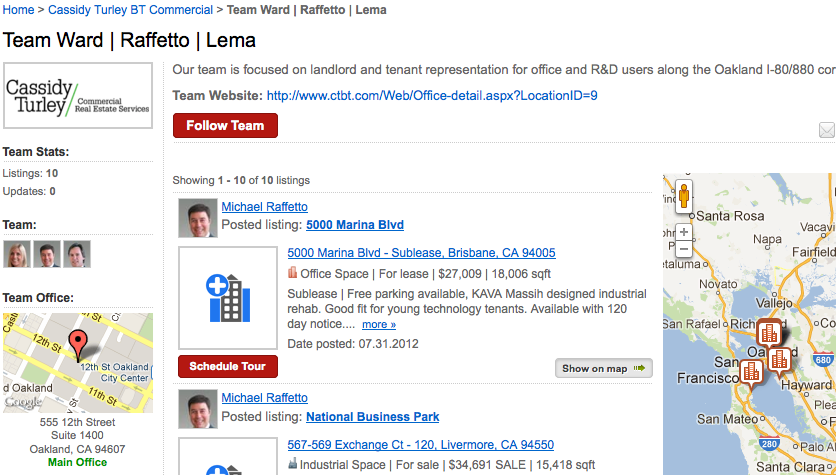Expand description with the more » link
The image size is (836, 475).
[379, 324]
